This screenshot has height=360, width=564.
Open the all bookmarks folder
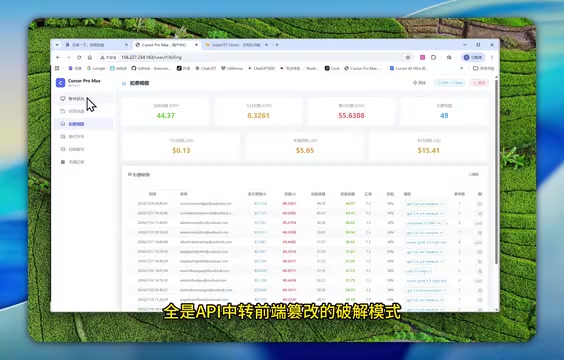point(483,68)
